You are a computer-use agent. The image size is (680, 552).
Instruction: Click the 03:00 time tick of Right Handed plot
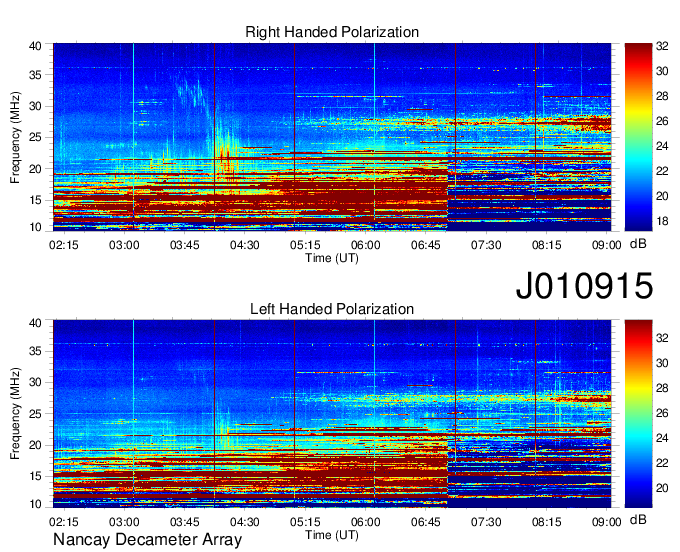(124, 245)
